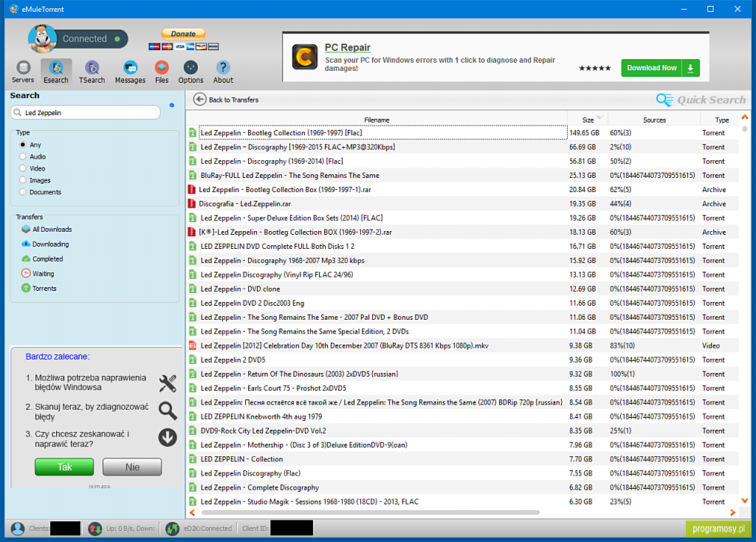Click the rar icon of Discografia - Led.Zeppelin.rar
The height and width of the screenshot is (542, 756).
pyautogui.click(x=192, y=204)
